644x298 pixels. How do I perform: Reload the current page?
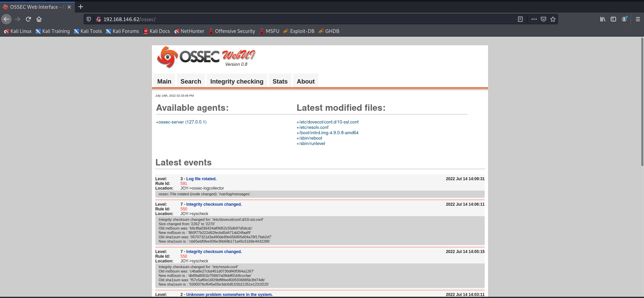(x=28, y=19)
